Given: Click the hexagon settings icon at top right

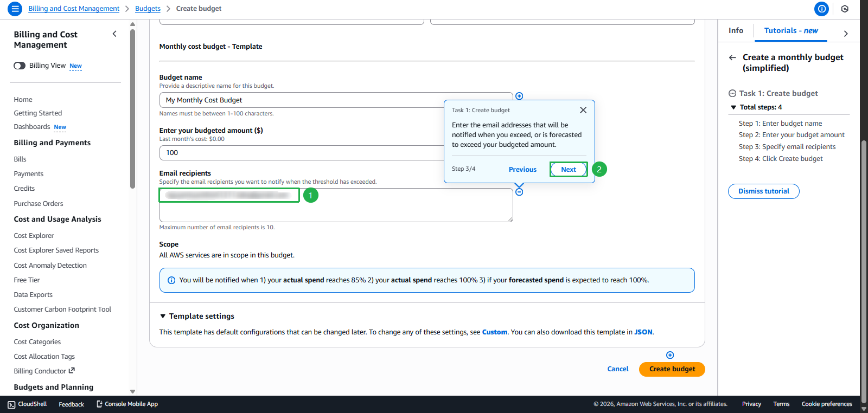Looking at the screenshot, I should (845, 9).
